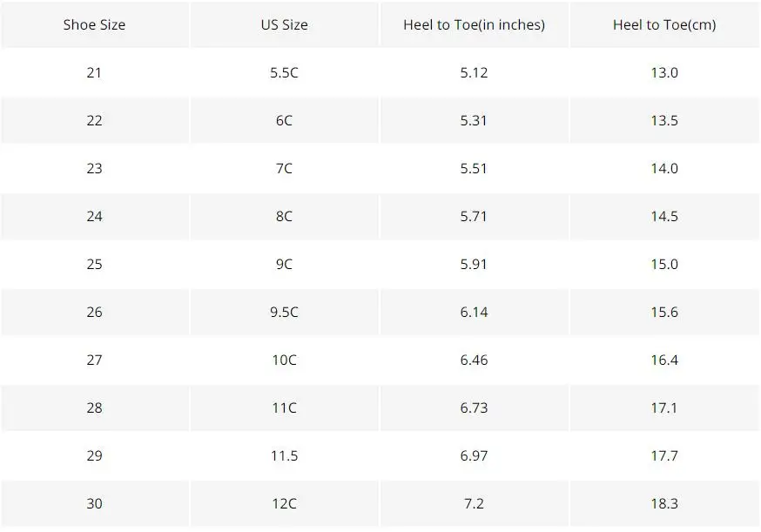The width and height of the screenshot is (761, 532).
Task: Select shoe size 30 cell
Action: click(94, 503)
